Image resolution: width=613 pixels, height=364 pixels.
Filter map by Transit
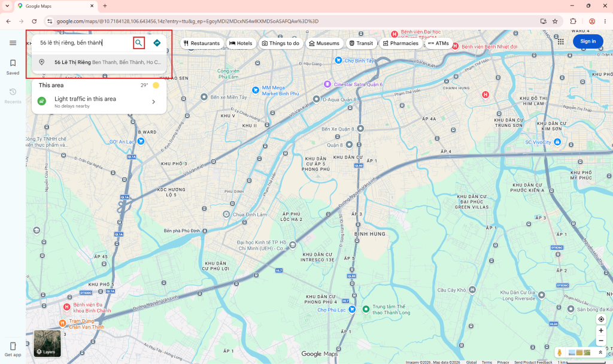361,43
